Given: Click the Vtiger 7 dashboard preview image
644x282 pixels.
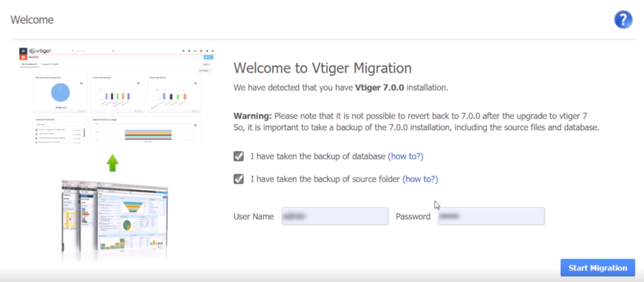Looking at the screenshot, I should point(117,95).
